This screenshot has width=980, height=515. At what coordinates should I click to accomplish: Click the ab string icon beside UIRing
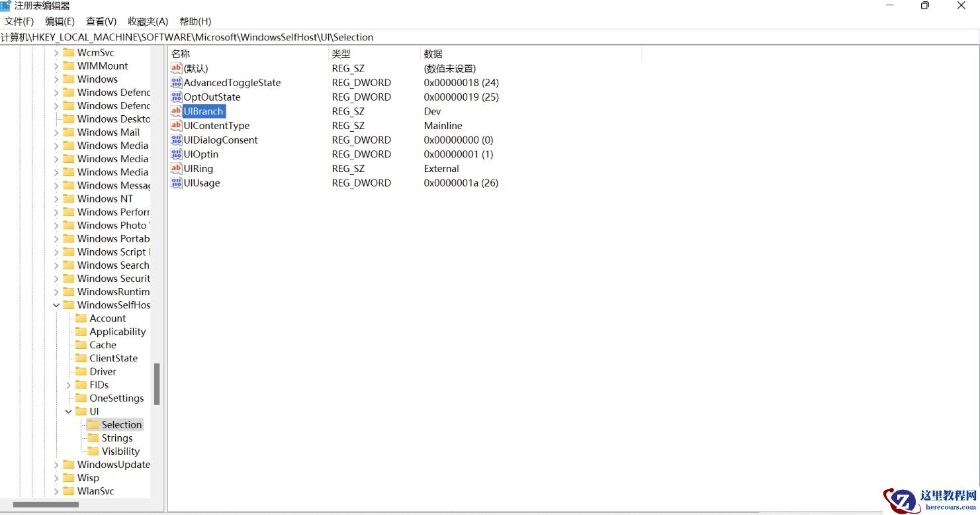click(176, 168)
